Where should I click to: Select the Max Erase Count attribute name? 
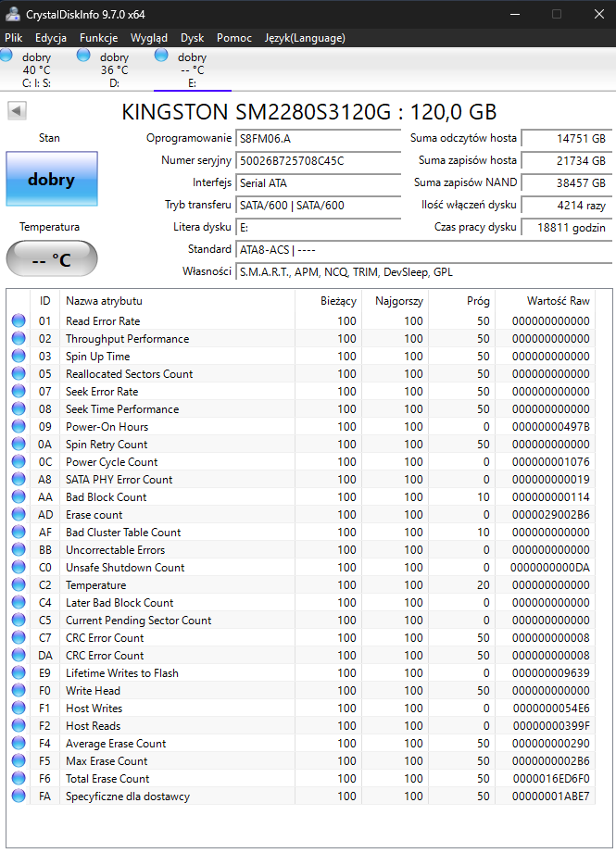[x=107, y=761]
